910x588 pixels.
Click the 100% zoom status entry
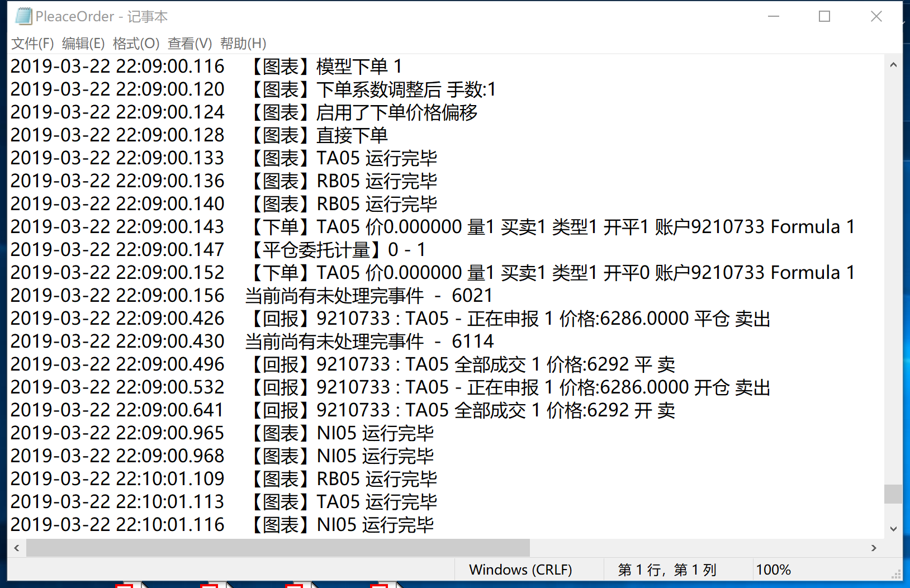click(773, 570)
